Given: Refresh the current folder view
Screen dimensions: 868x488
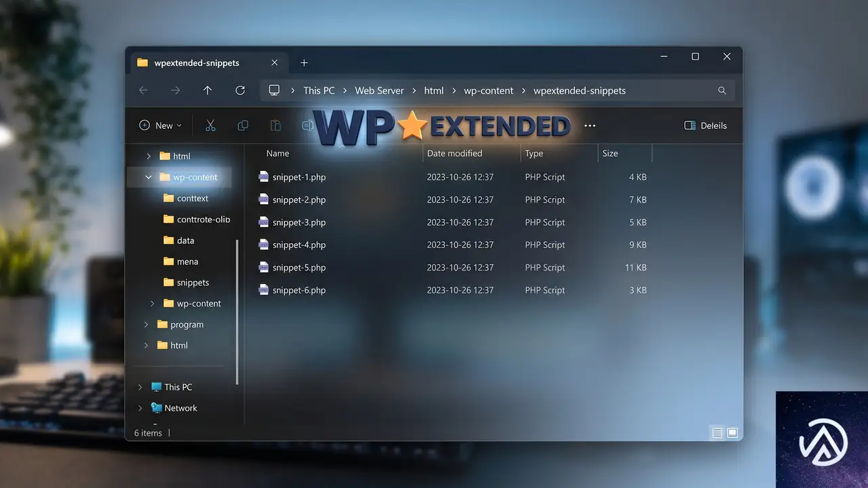Looking at the screenshot, I should pos(240,90).
